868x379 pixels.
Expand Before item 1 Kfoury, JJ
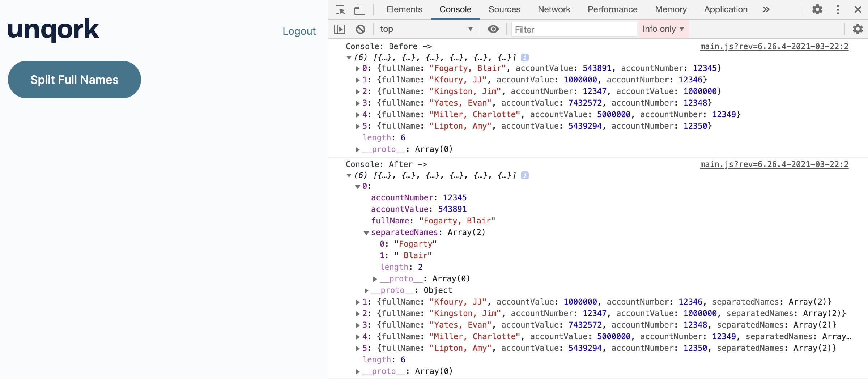tap(357, 80)
